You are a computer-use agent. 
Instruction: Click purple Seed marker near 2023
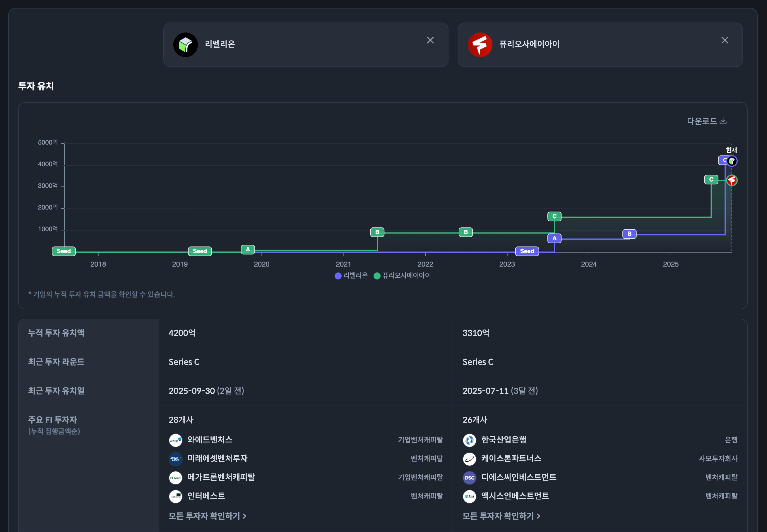click(527, 251)
